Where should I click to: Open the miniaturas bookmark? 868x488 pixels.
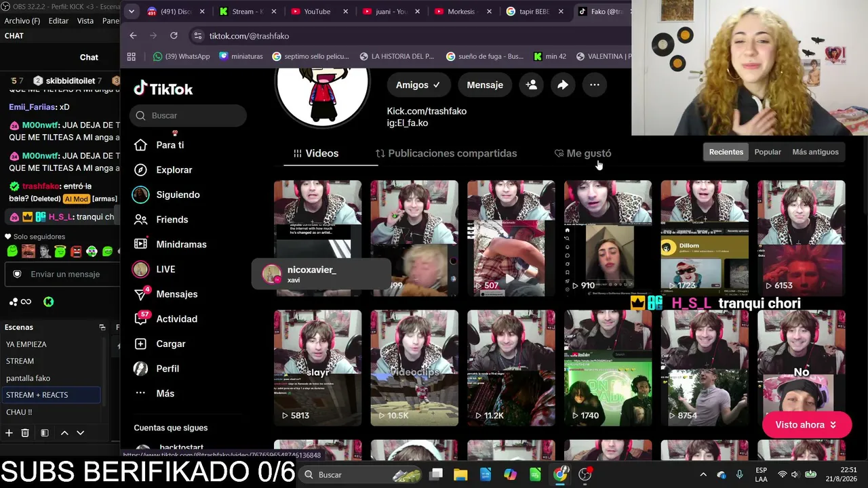pyautogui.click(x=241, y=56)
